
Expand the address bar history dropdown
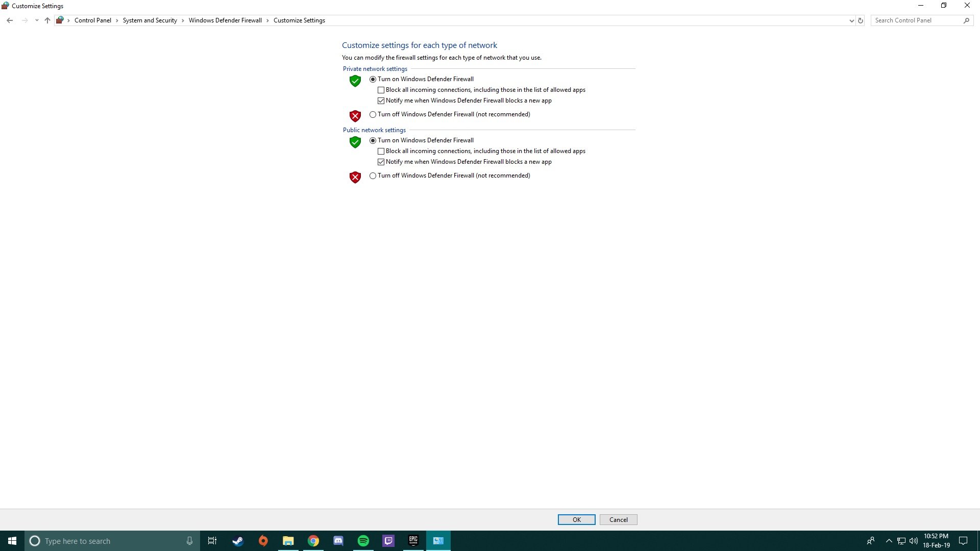(x=851, y=20)
